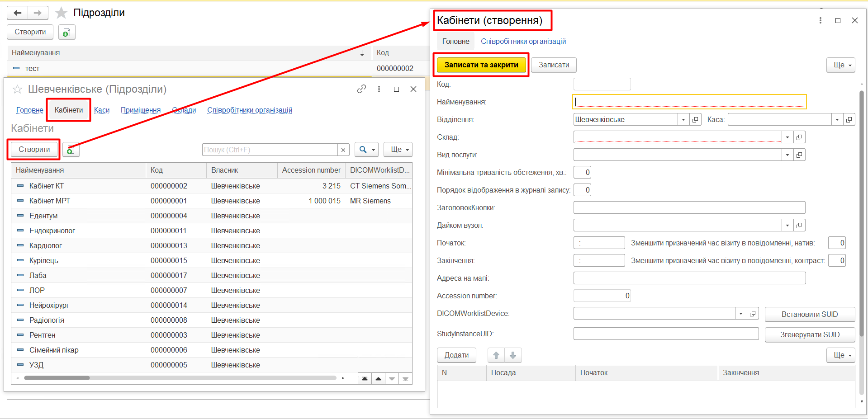Click the favorite star next to Шевченківське title
This screenshot has height=419, width=868.
[x=17, y=89]
